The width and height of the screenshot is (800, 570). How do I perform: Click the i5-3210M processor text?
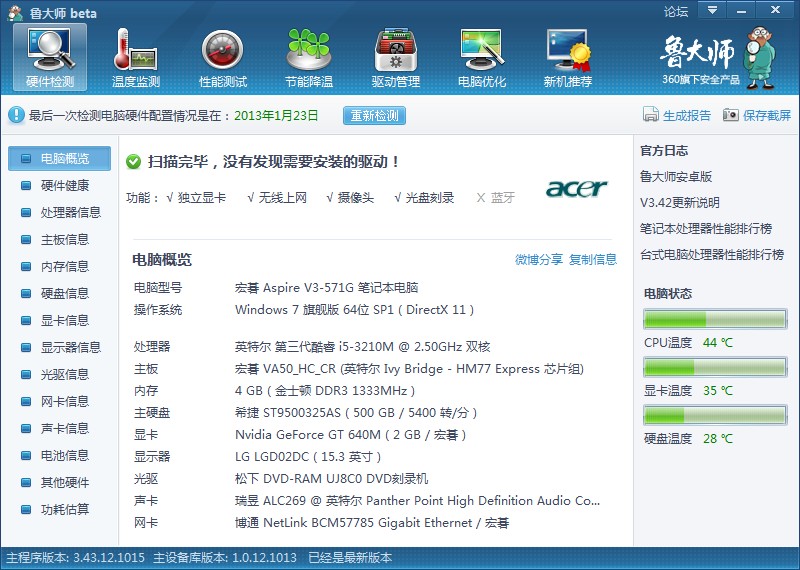[x=363, y=347]
